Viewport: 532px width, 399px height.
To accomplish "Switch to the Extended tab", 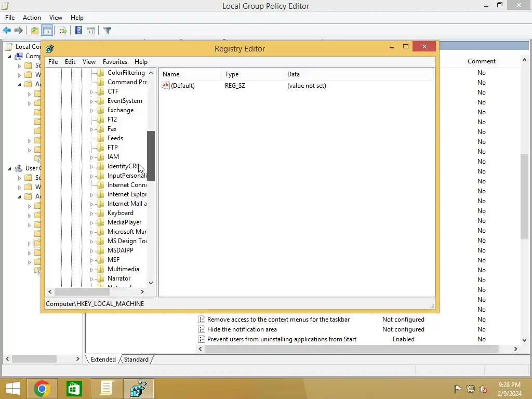I will (103, 360).
